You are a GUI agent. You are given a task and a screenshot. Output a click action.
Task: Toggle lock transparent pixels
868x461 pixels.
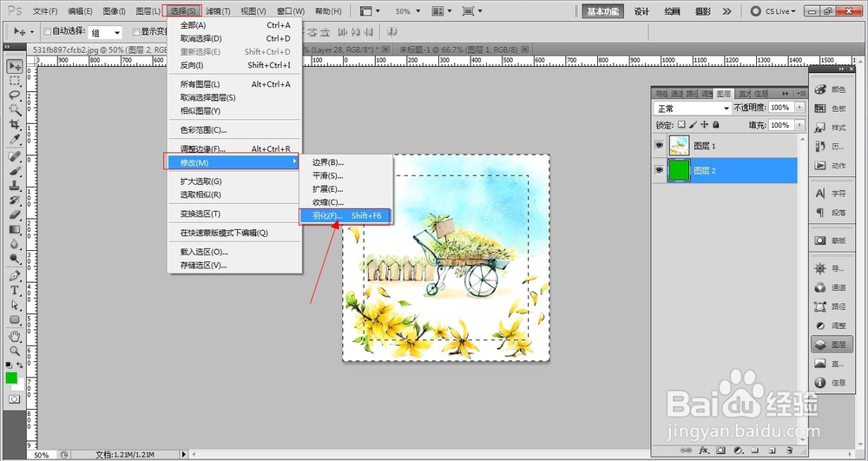click(x=682, y=125)
